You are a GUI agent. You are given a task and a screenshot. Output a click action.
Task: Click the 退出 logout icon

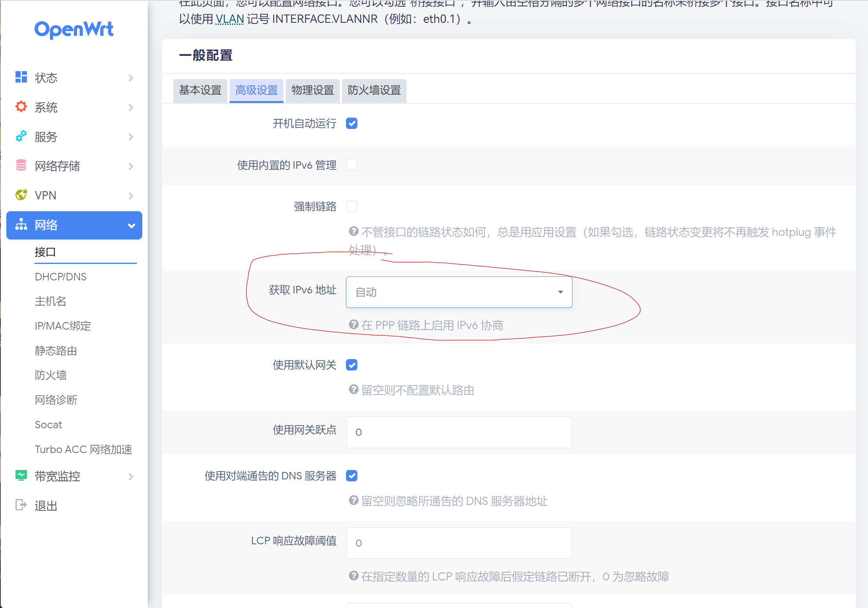[x=21, y=505]
